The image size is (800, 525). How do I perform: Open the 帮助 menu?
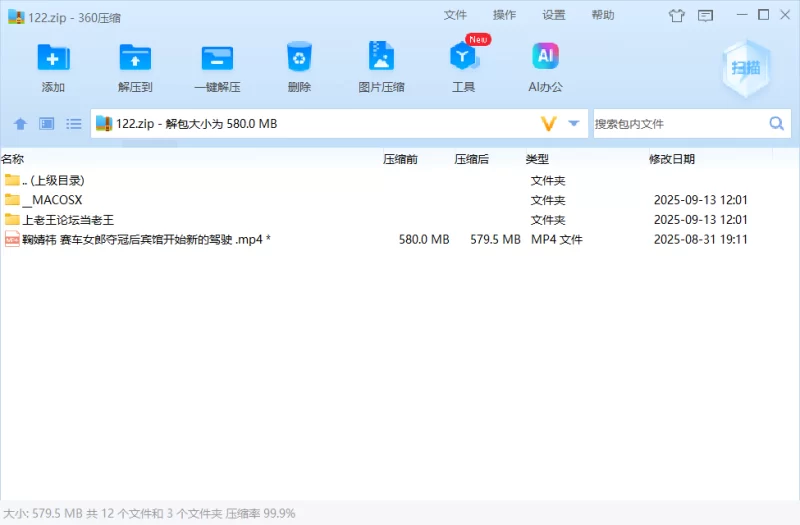[x=603, y=15]
